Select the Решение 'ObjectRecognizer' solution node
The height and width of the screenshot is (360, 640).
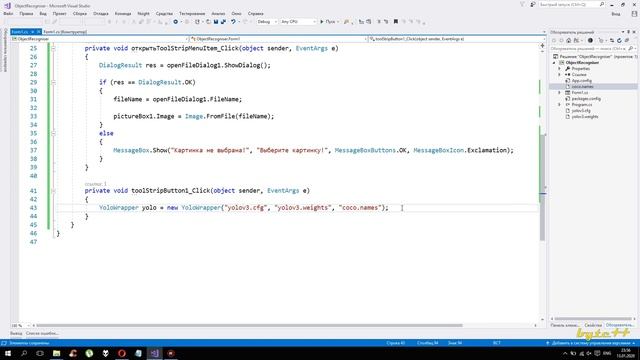pos(595,57)
